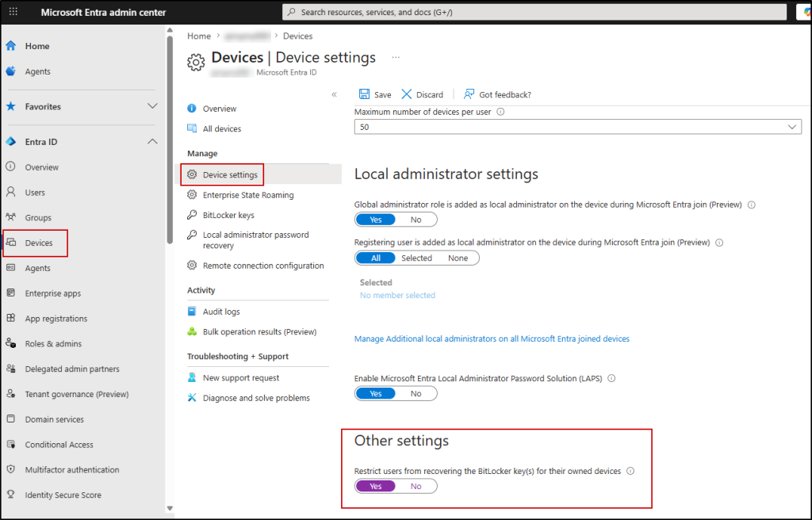This screenshot has width=812, height=520.
Task: Save the device settings changes
Action: point(375,94)
